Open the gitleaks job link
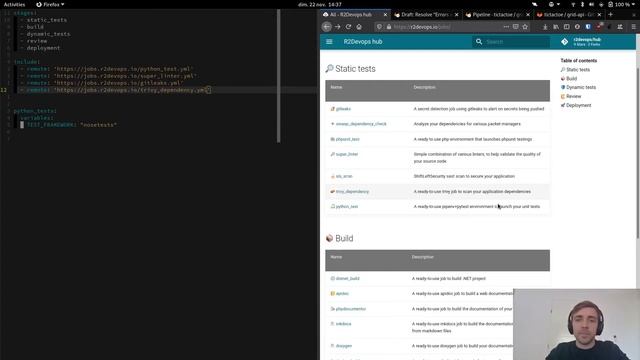 coord(343,109)
